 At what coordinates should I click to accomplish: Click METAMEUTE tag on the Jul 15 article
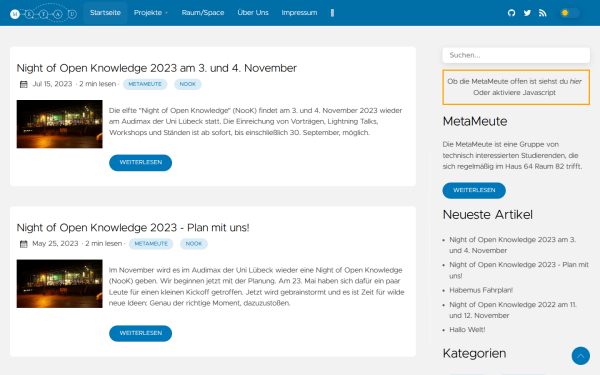point(145,84)
